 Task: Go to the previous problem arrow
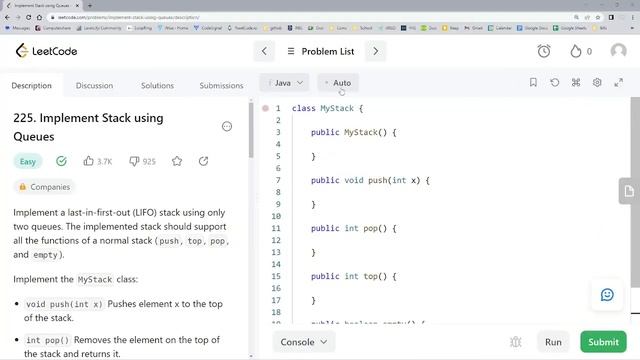[264, 51]
